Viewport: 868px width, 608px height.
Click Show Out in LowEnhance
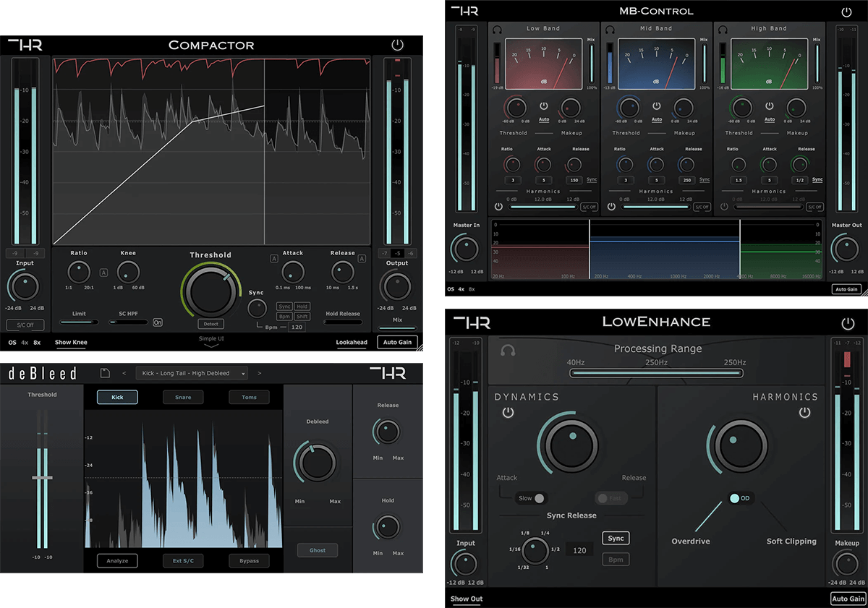pyautogui.click(x=467, y=599)
